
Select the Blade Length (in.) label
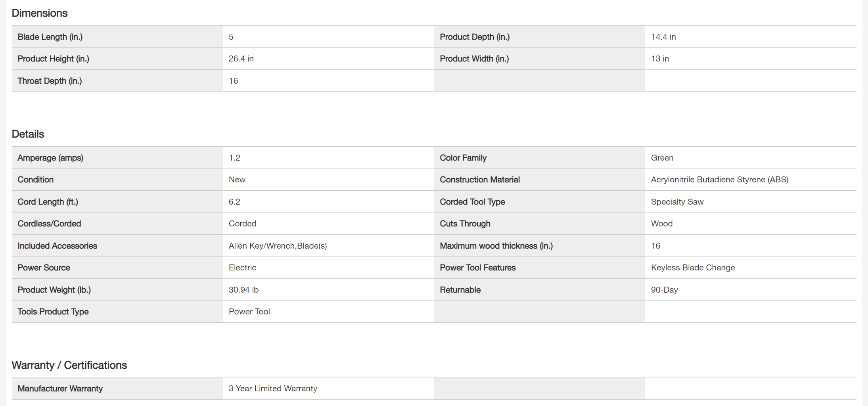click(50, 37)
